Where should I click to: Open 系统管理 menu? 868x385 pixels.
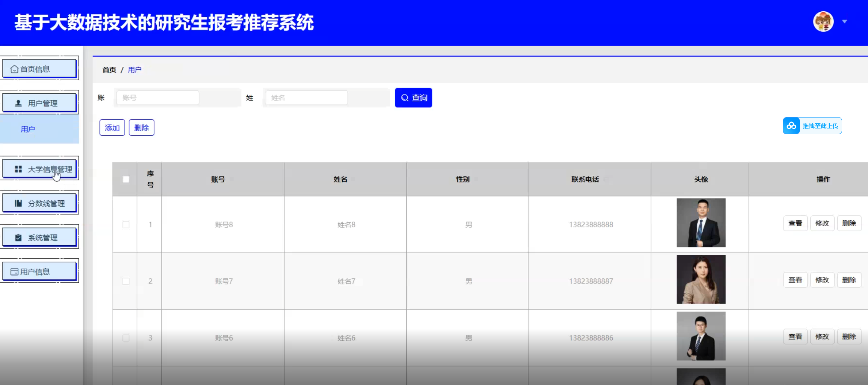point(39,237)
